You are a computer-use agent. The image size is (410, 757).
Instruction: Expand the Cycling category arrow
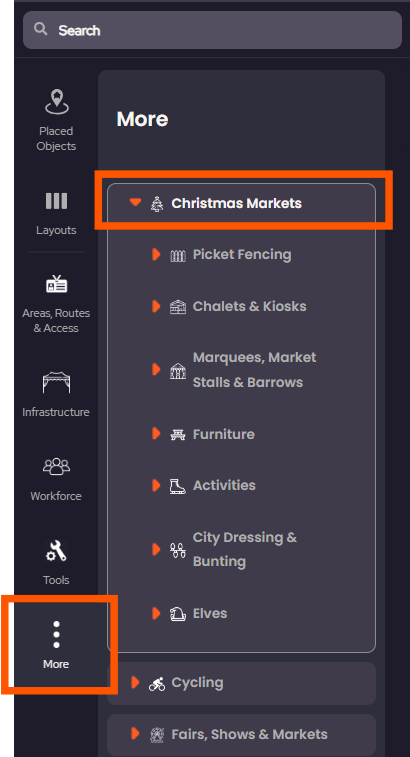(135, 683)
